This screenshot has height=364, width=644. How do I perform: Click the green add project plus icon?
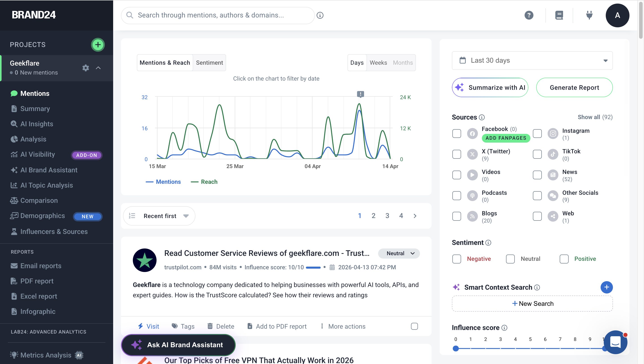pyautogui.click(x=98, y=45)
